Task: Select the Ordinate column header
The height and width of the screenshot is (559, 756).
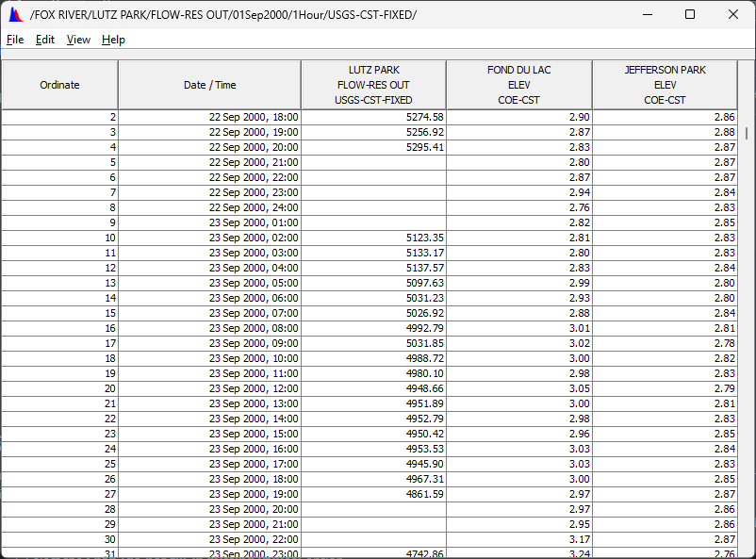Action: click(x=59, y=85)
